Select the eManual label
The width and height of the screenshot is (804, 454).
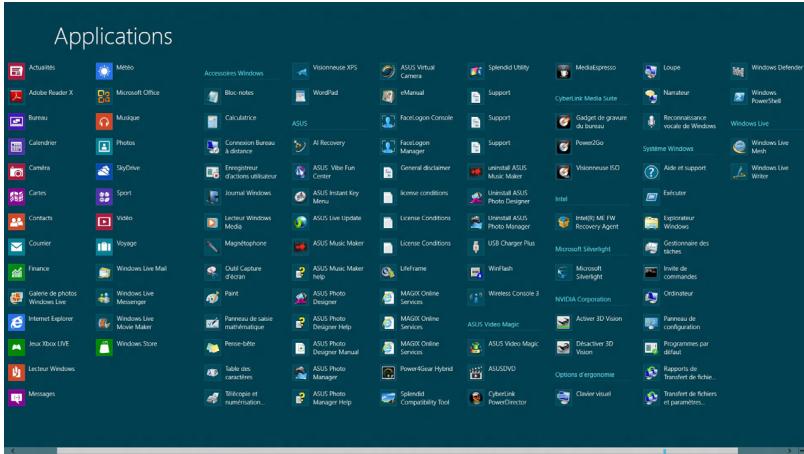(412, 93)
